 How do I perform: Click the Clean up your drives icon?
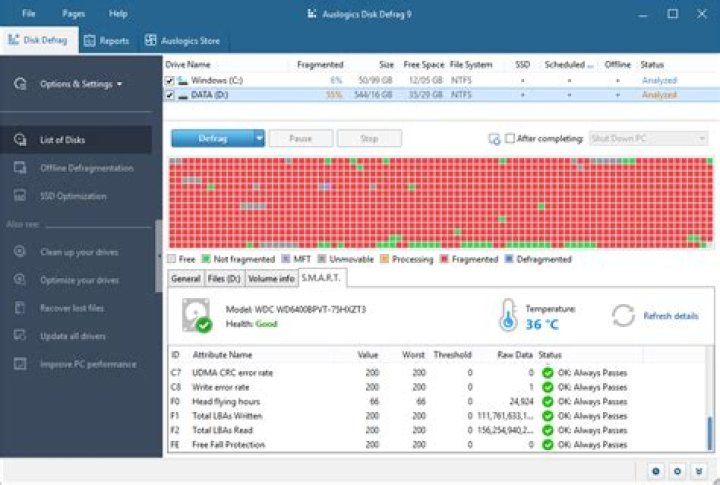coord(20,252)
